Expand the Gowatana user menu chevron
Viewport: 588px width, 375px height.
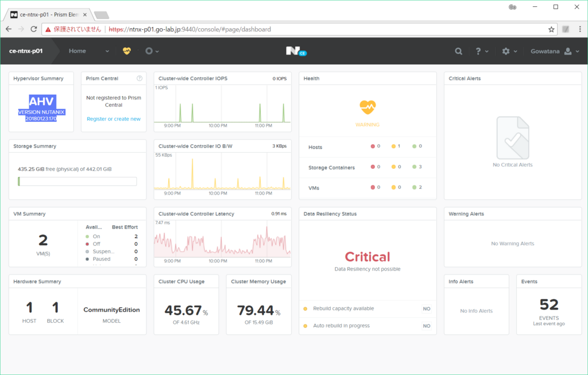pyautogui.click(x=578, y=51)
